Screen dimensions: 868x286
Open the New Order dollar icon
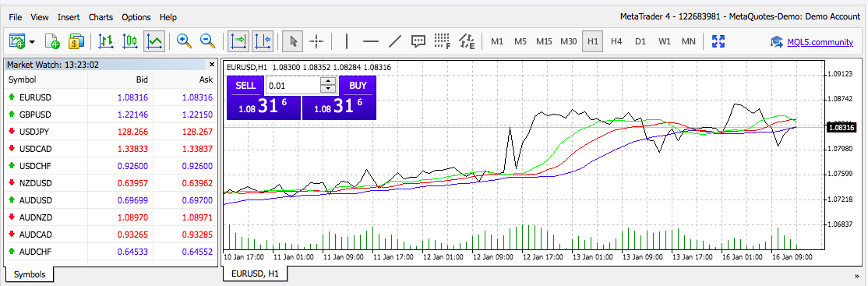76,41
